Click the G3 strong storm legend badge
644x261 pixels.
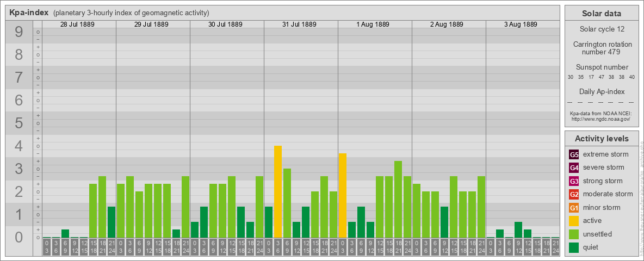pyautogui.click(x=574, y=181)
